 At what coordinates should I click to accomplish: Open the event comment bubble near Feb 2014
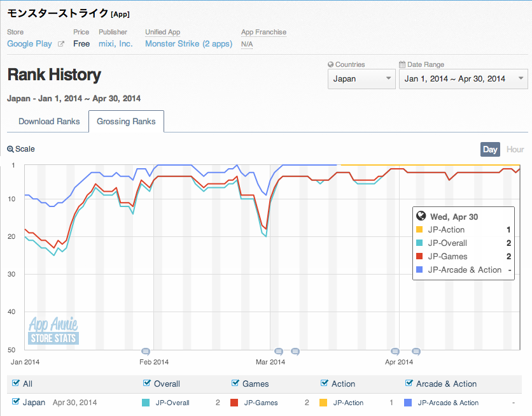(146, 351)
